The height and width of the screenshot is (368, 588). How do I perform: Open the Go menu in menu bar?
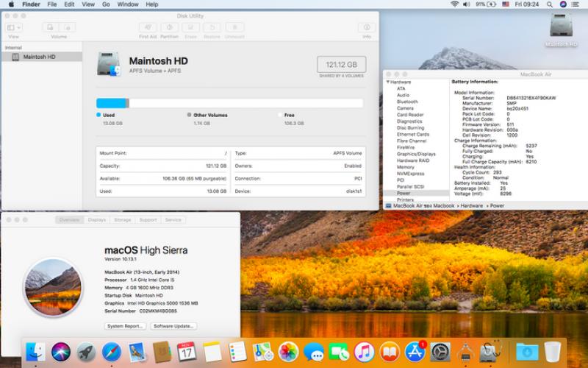(x=106, y=4)
